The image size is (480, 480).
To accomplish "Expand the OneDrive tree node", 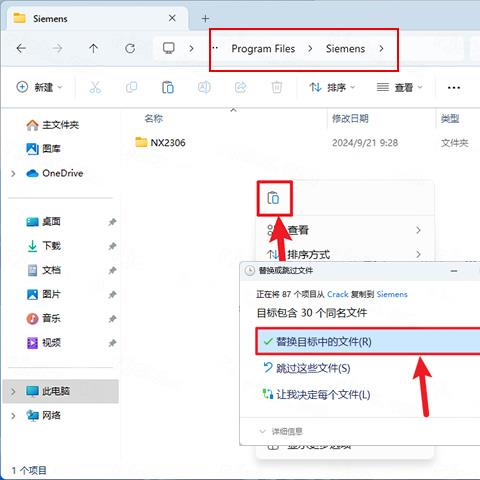I will point(13,173).
